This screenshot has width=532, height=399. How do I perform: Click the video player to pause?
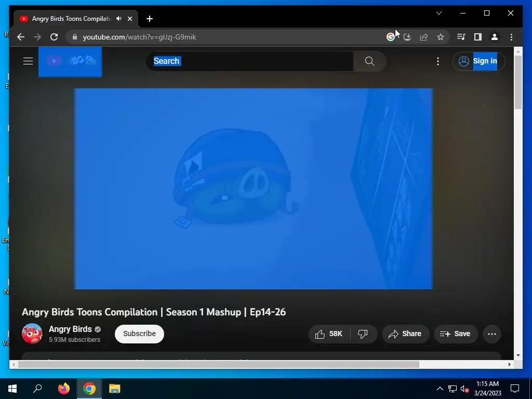pos(254,189)
